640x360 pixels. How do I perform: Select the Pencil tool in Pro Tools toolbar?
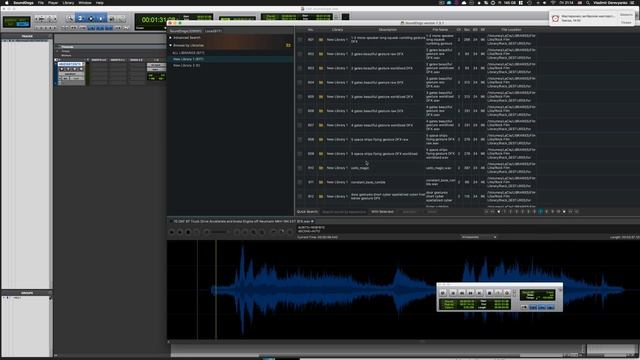[x=122, y=18]
